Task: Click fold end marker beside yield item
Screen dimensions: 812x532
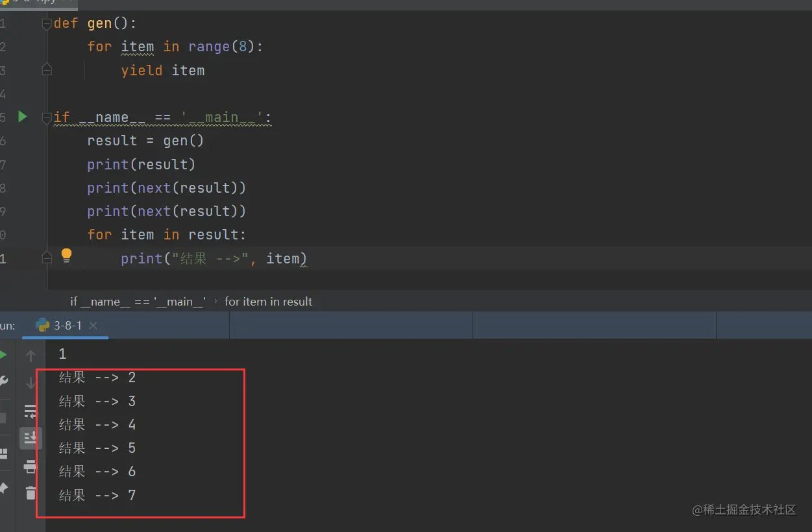Action: point(47,69)
